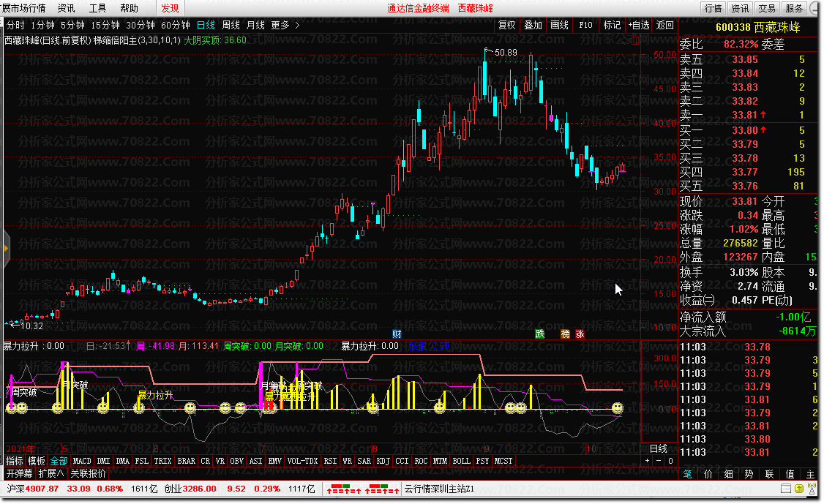Image resolution: width=824 pixels, height=504 pixels.
Task: Click the plus zoom button under 日线
Action: pyautogui.click(x=647, y=461)
